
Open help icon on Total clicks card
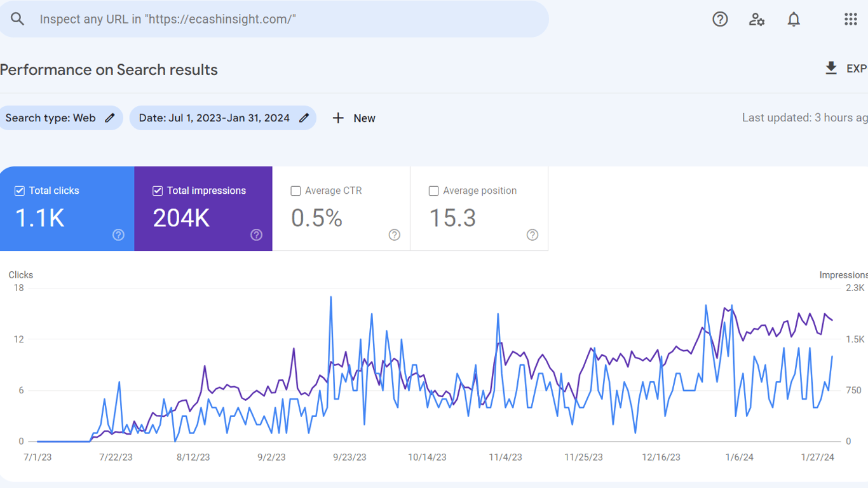coord(118,235)
